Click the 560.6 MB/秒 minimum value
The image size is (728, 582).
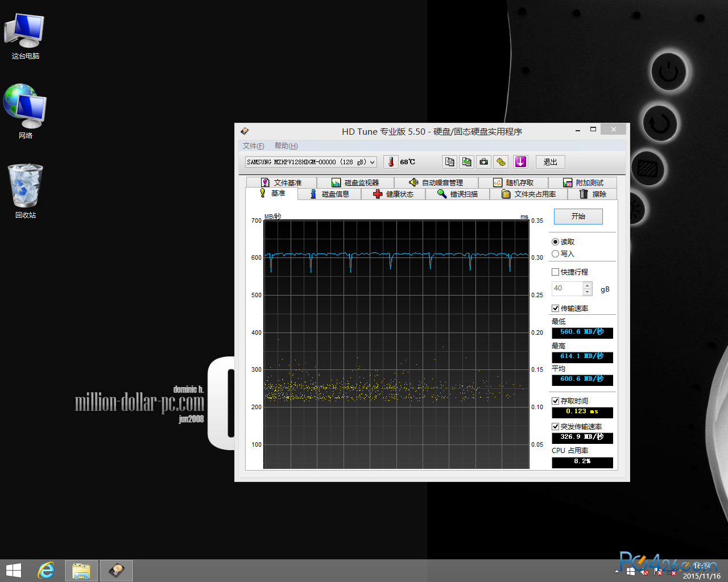click(582, 332)
